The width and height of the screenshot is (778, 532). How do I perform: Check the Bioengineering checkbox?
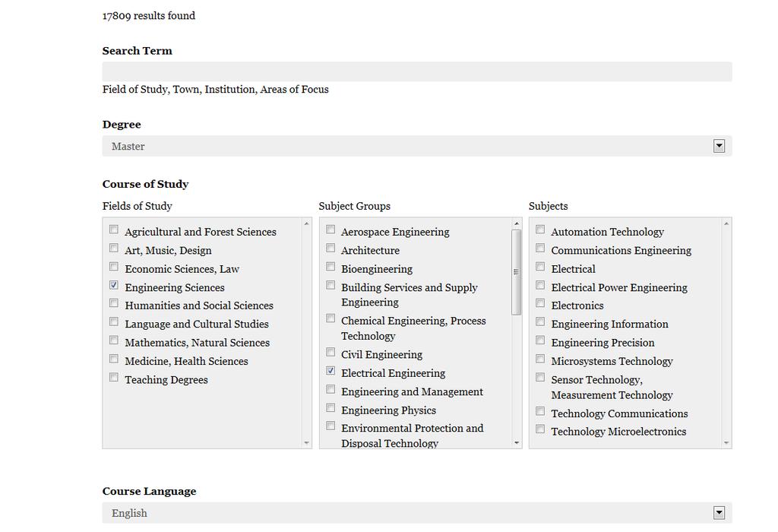[330, 267]
